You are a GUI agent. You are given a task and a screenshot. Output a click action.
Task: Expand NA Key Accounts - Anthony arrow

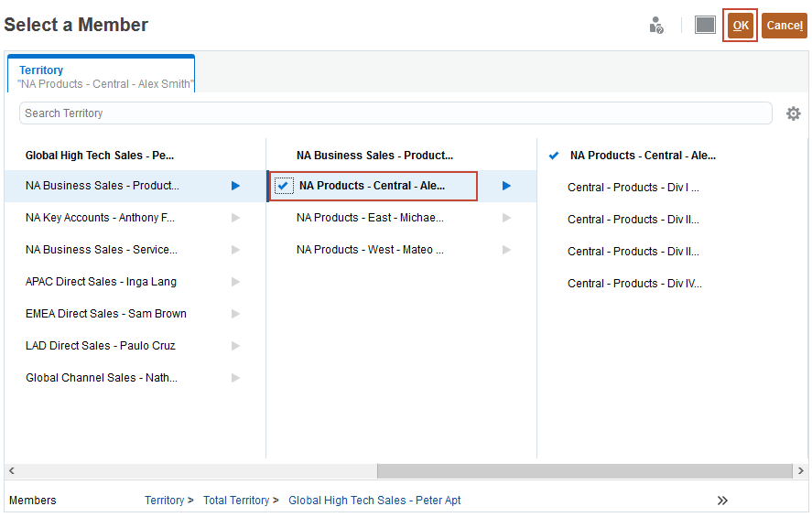click(x=235, y=218)
